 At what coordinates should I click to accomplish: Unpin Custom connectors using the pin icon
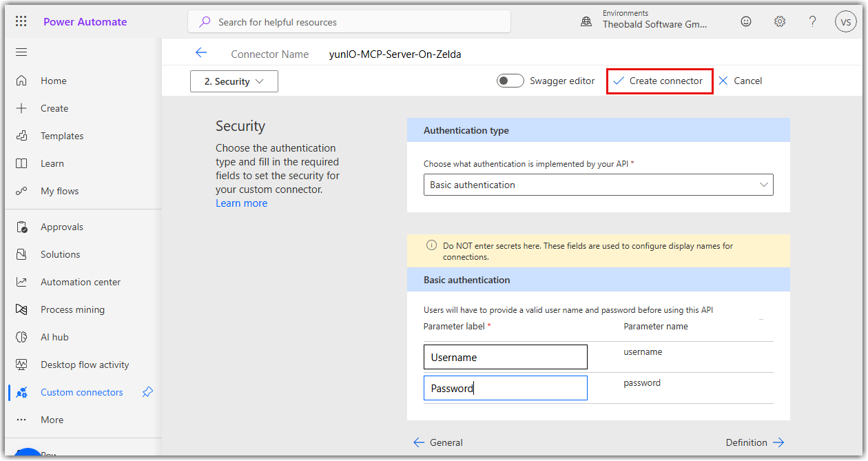click(147, 392)
